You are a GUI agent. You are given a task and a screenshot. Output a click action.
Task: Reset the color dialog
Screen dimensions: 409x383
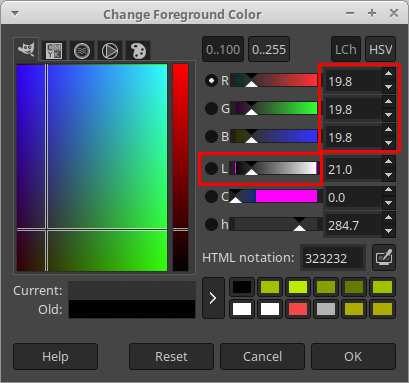pyautogui.click(x=171, y=357)
